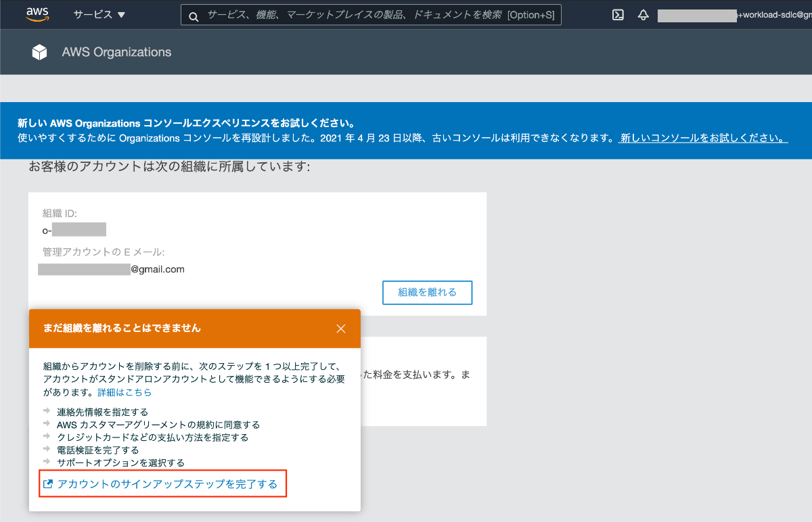Screen dimensions: 812x522
Task: Click the 詳細はこちら link
Action: pos(125,392)
